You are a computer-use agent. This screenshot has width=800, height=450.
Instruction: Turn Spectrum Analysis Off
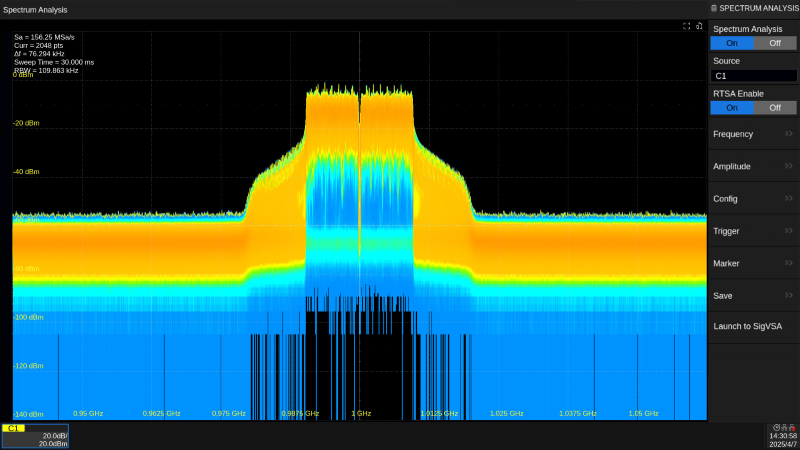775,43
